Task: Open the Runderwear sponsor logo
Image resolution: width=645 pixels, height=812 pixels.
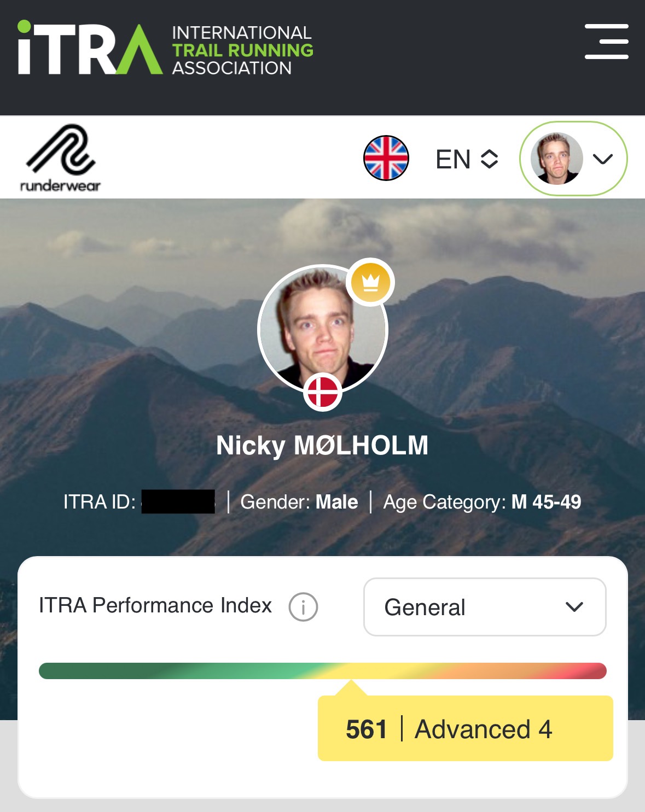Action: click(60, 159)
